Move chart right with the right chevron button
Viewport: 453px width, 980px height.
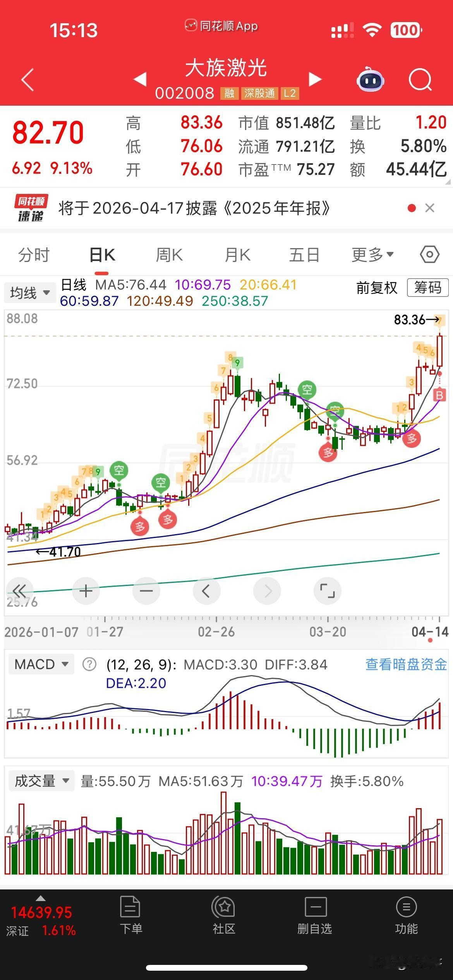click(x=267, y=591)
